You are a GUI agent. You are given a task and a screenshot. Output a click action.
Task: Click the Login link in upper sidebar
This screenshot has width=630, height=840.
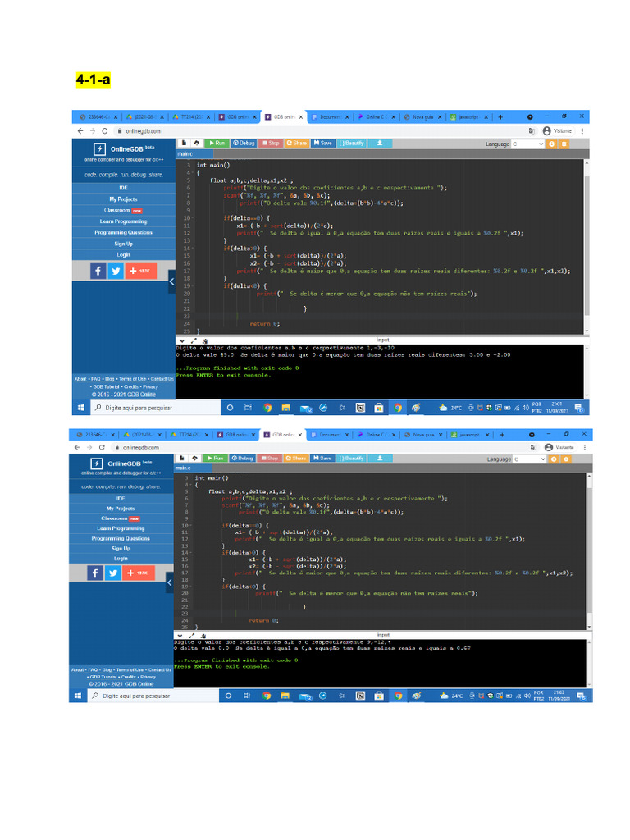coord(123,254)
